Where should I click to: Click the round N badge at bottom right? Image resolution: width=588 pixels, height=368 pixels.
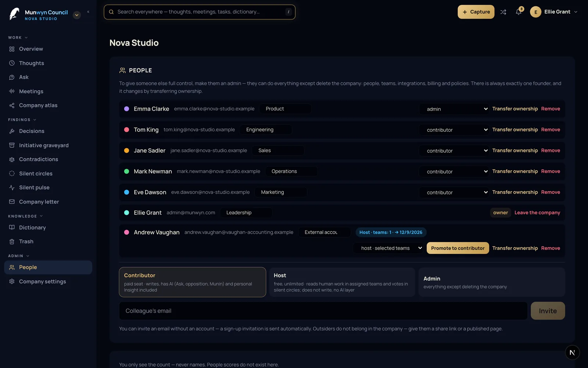click(572, 353)
